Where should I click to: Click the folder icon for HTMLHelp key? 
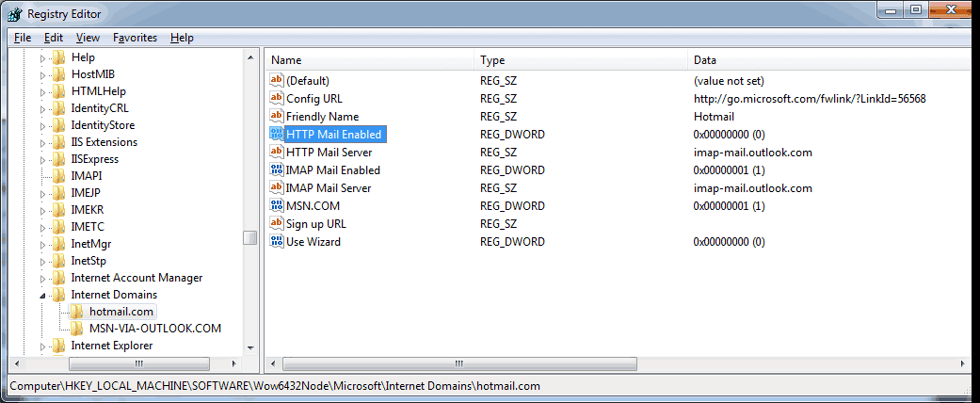[x=58, y=91]
